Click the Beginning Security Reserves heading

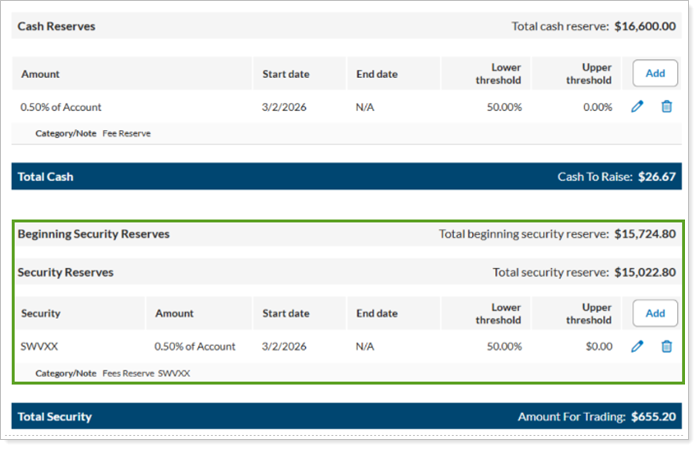point(94,234)
